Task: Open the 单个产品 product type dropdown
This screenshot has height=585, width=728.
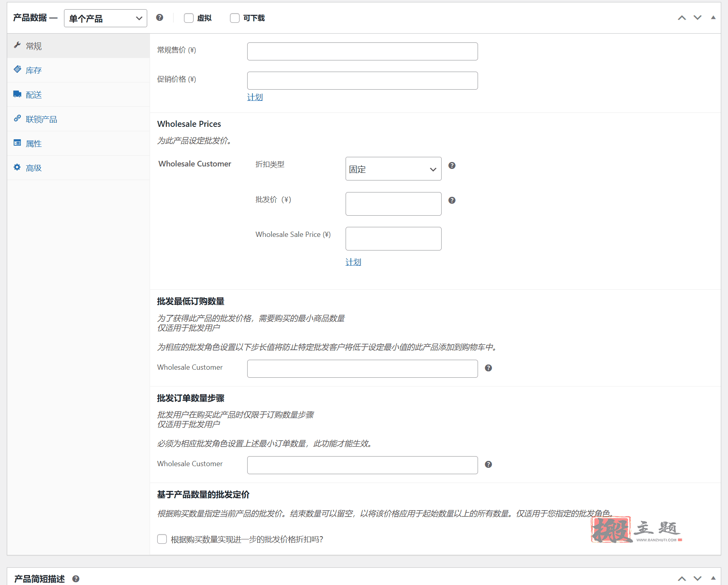Action: coord(106,18)
